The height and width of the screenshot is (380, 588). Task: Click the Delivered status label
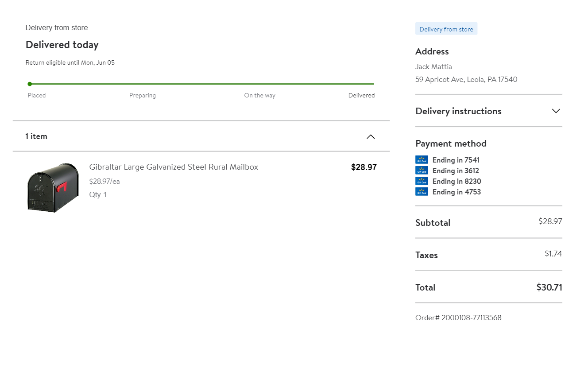[361, 95]
